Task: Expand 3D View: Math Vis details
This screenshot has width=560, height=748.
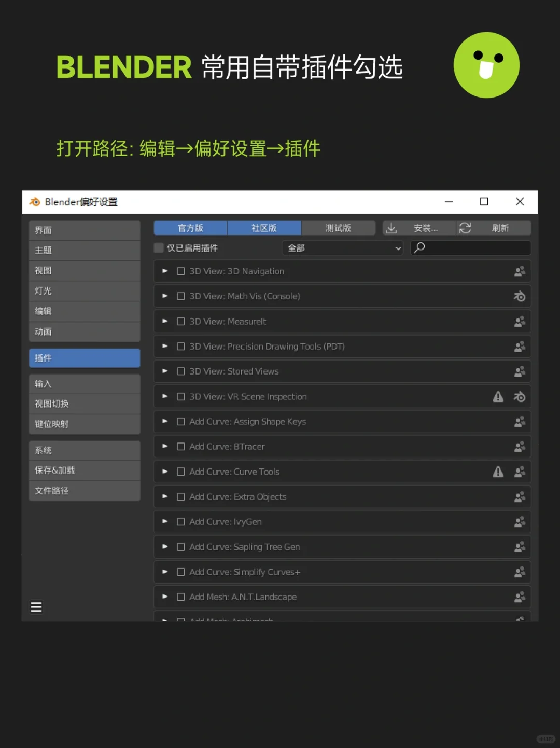Action: click(x=165, y=296)
